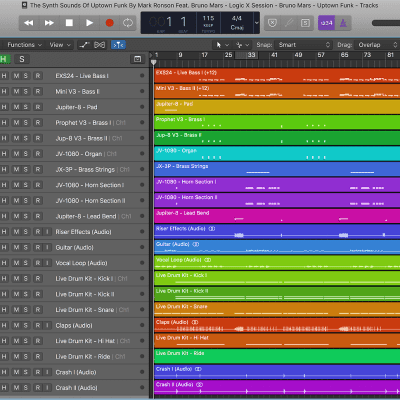The image size is (400, 400).
Task: Enable input monitoring on Guitar (Audio) track
Action: point(47,247)
